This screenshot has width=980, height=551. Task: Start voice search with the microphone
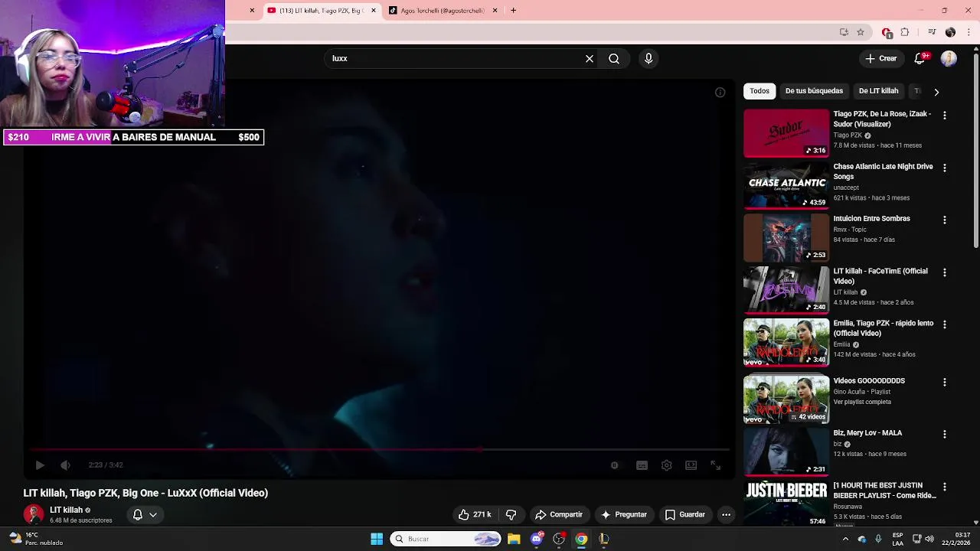point(648,58)
